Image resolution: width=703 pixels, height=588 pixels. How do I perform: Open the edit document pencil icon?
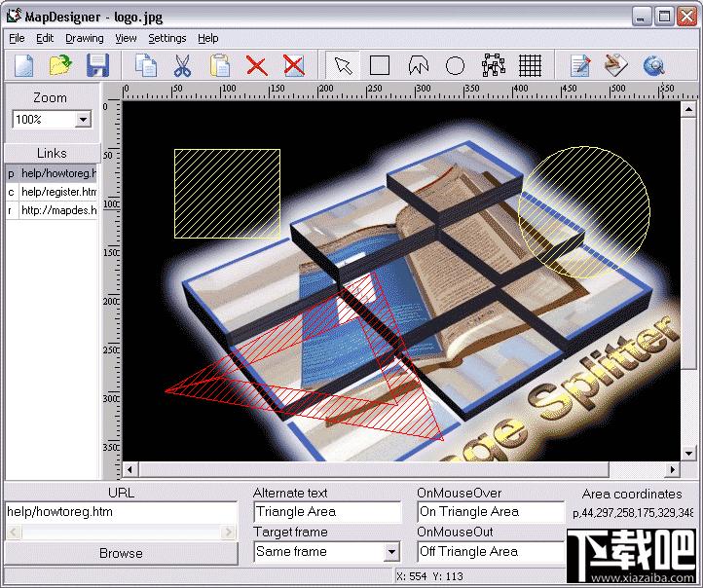pos(579,65)
